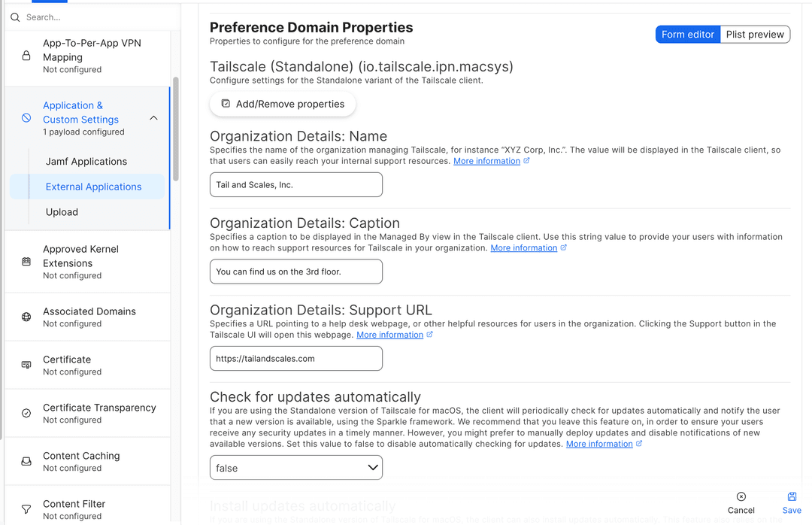This screenshot has width=812, height=525.
Task: Click the Content Caching icon
Action: tap(26, 461)
